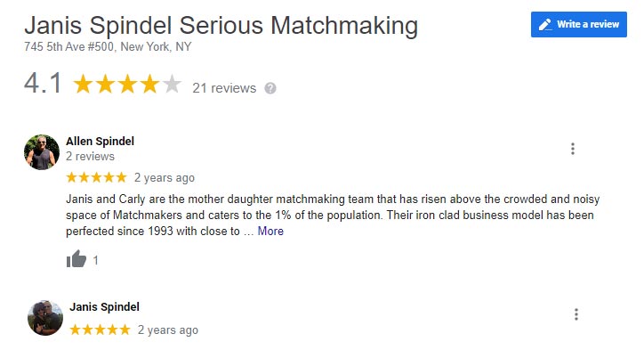
Task: Click the 21 reviews count
Action: (x=224, y=88)
